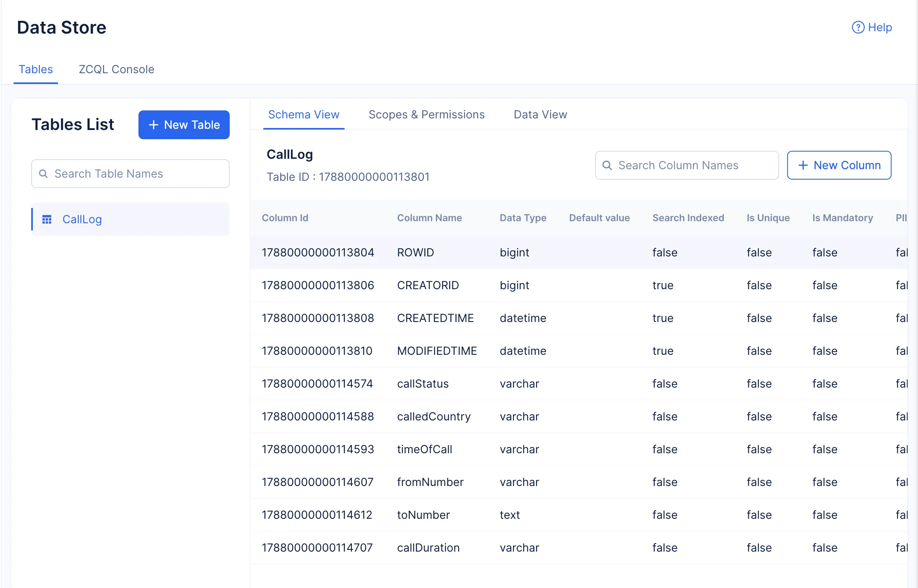Click magnifier icon in Search Table Names
918x588 pixels.
coord(43,174)
